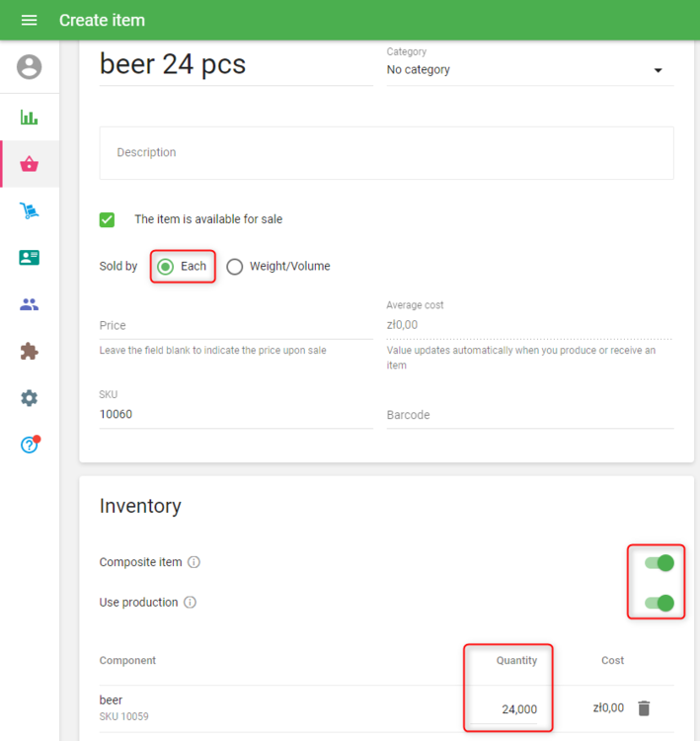The width and height of the screenshot is (700, 741).
Task: Open the settings gear icon
Action: point(30,398)
